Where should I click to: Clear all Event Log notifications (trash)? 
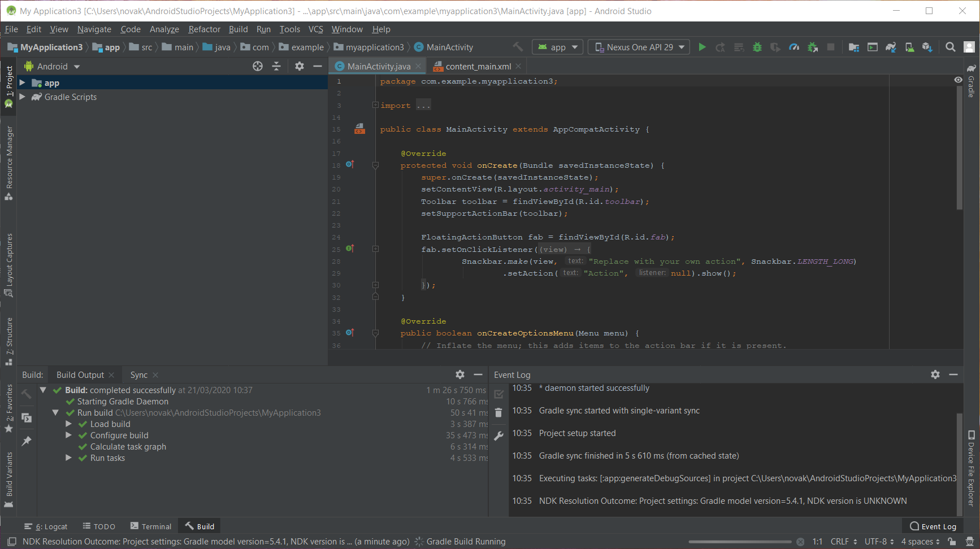pyautogui.click(x=498, y=413)
